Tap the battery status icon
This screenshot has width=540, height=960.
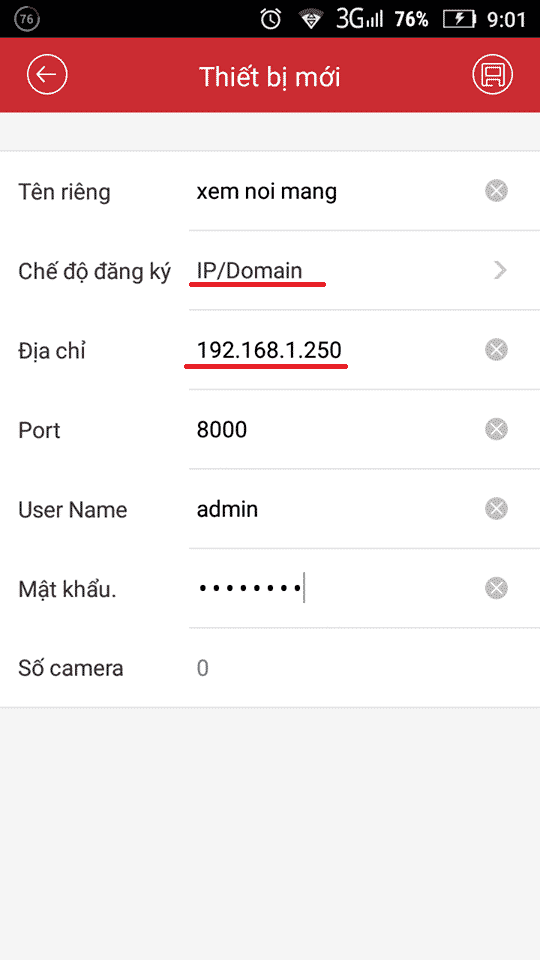coord(459,20)
